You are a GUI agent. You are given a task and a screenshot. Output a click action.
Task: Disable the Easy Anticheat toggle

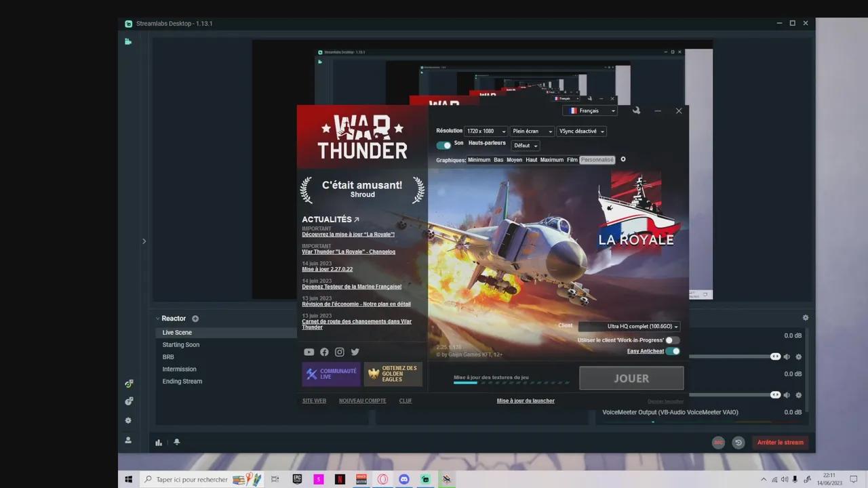click(x=672, y=351)
